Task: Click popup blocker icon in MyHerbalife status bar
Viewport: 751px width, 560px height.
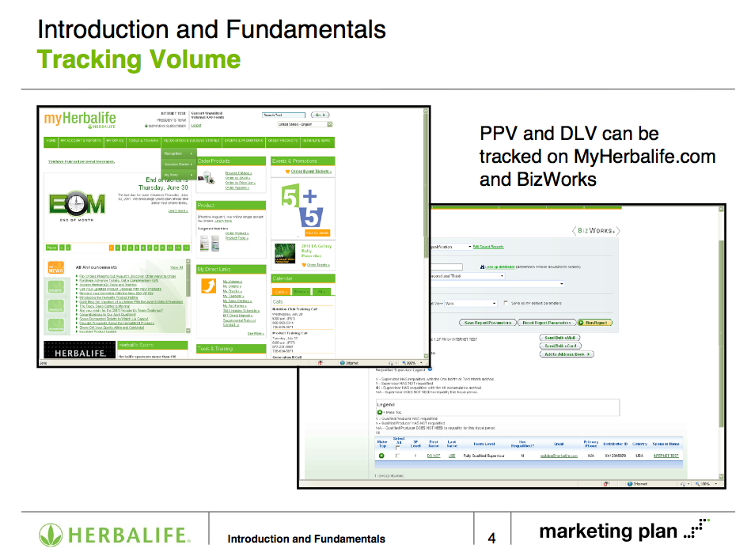Action: [x=321, y=363]
